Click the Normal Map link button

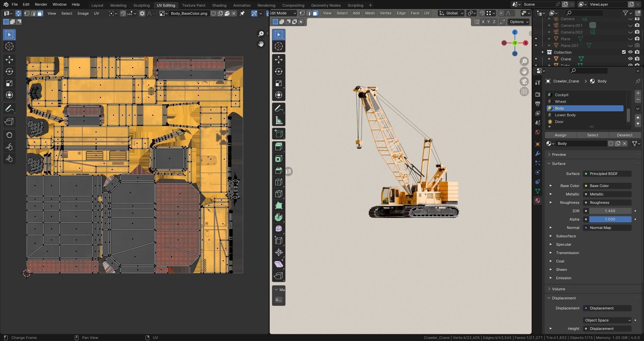[x=607, y=228]
